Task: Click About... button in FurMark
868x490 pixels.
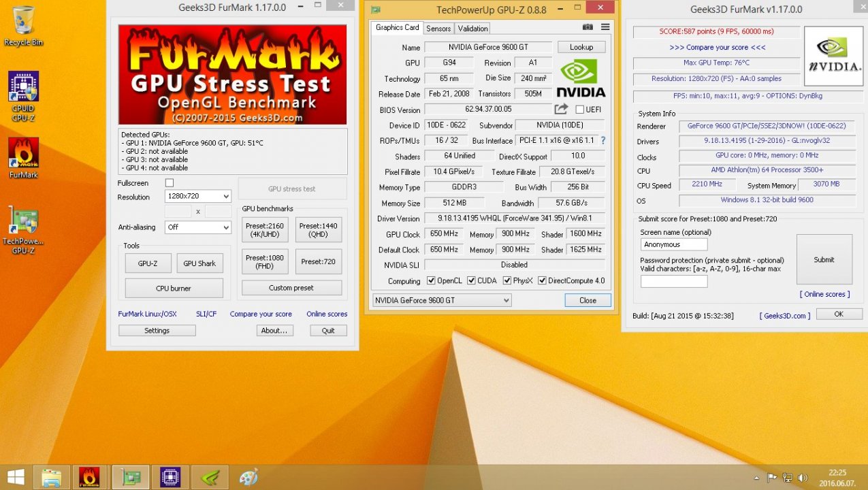Action: [274, 330]
